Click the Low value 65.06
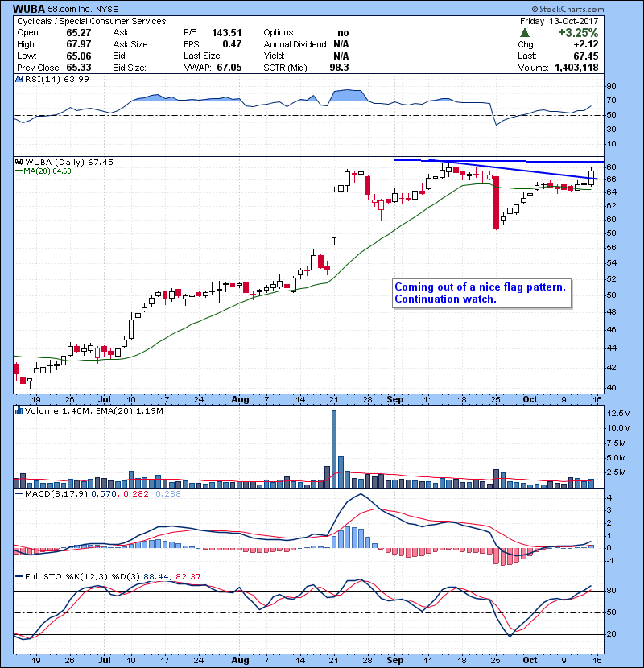Screen dimensions: 644x668 pyautogui.click(x=79, y=56)
